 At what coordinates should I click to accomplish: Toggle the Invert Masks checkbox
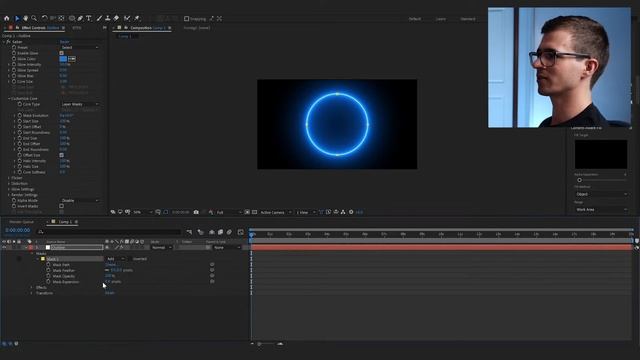pos(62,206)
